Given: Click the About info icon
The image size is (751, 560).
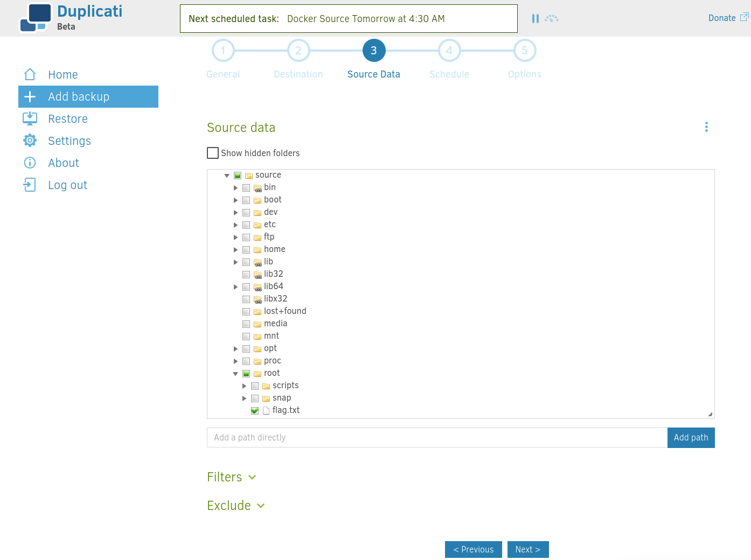Looking at the screenshot, I should tap(30, 163).
